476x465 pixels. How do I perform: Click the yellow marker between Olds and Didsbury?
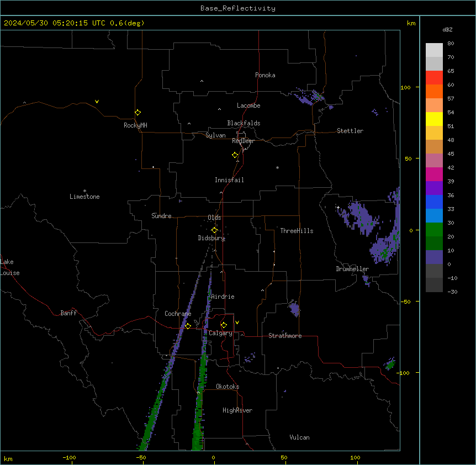[214, 230]
